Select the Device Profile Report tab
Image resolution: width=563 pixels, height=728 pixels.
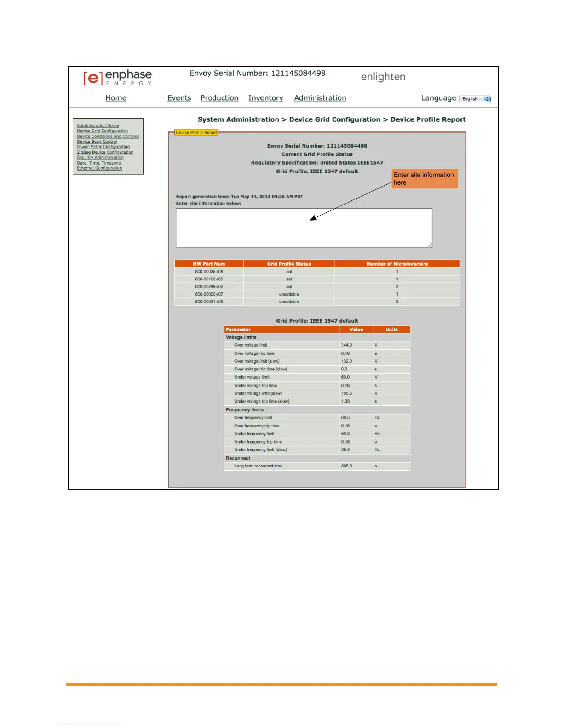pos(196,132)
